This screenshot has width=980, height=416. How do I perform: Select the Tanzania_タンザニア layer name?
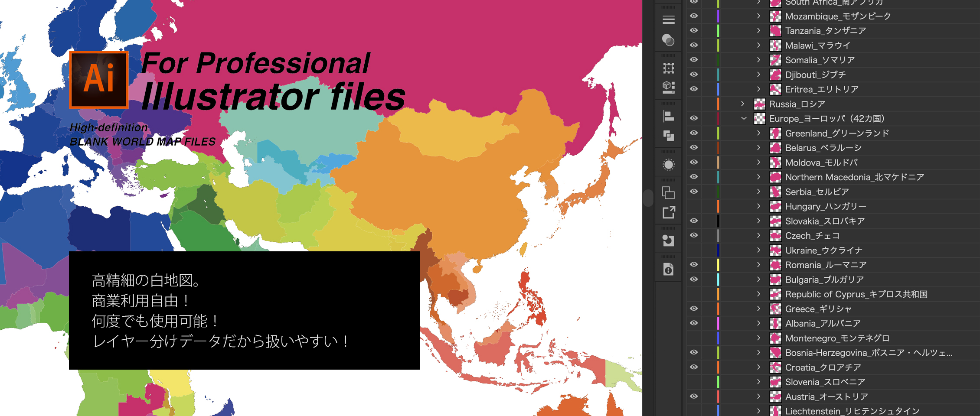[826, 31]
